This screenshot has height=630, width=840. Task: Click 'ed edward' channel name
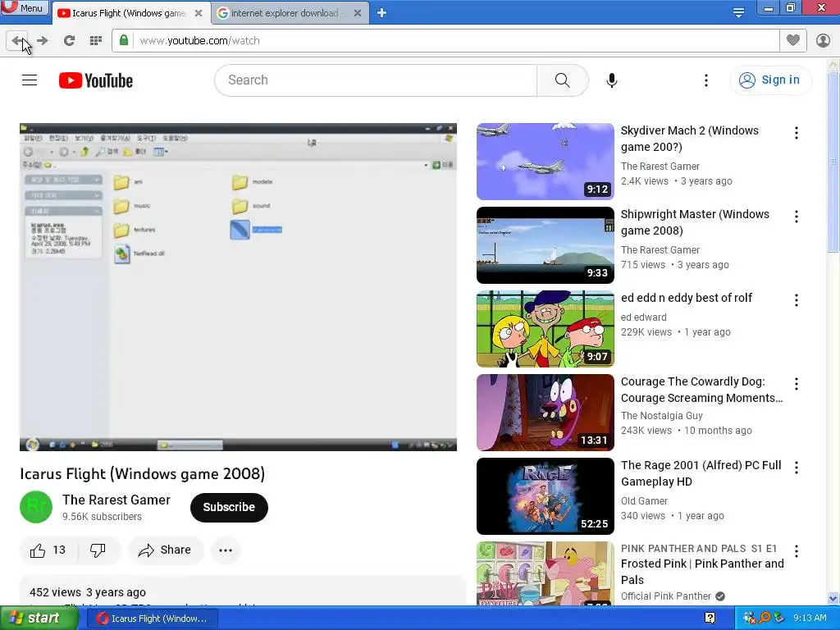coord(643,317)
